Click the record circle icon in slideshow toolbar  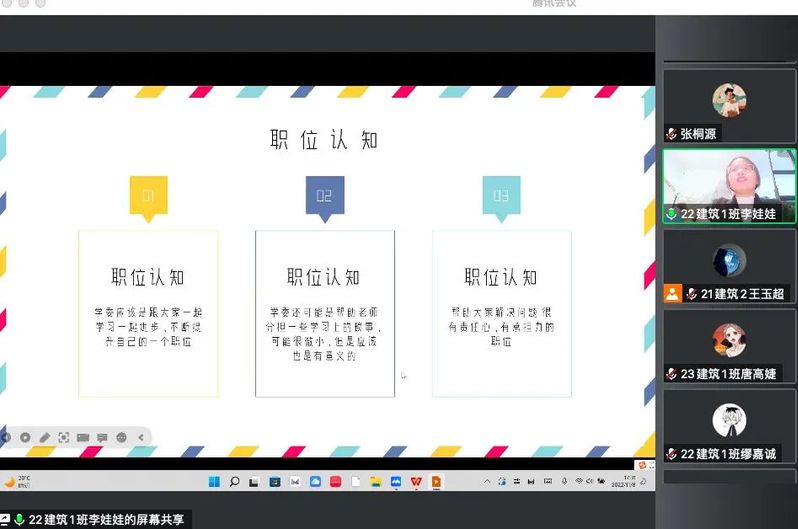coord(25,437)
